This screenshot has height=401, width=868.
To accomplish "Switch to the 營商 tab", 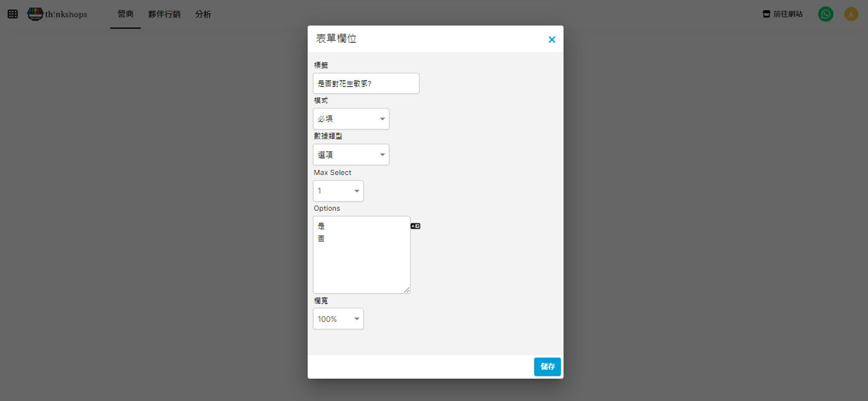I will (x=125, y=14).
